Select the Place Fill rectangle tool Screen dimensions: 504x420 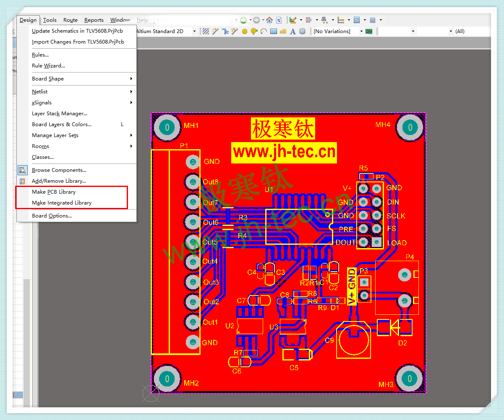274,31
